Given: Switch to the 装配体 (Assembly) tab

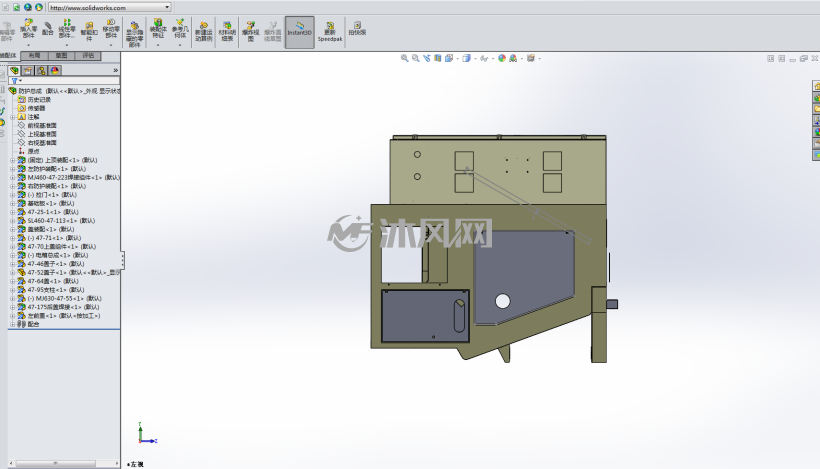Looking at the screenshot, I should [9, 55].
